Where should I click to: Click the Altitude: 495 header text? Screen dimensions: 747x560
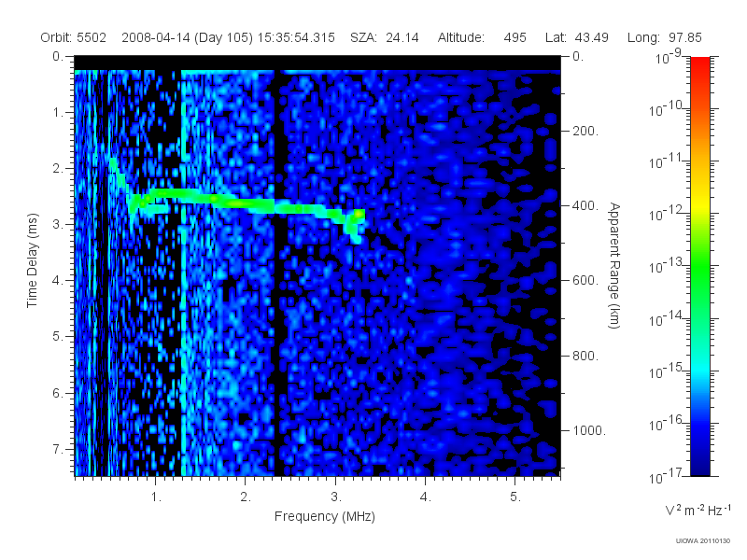click(482, 37)
